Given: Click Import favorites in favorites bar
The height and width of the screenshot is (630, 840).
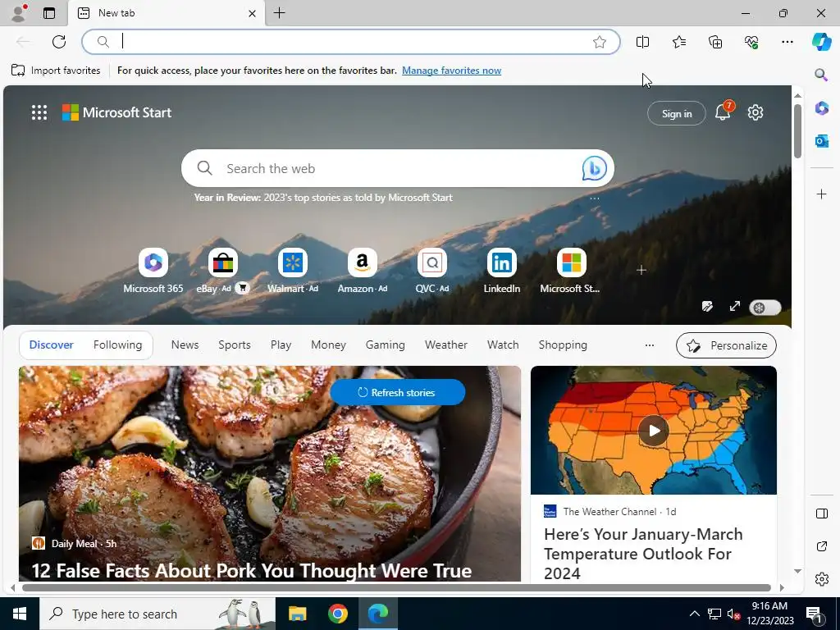Looking at the screenshot, I should (56, 71).
